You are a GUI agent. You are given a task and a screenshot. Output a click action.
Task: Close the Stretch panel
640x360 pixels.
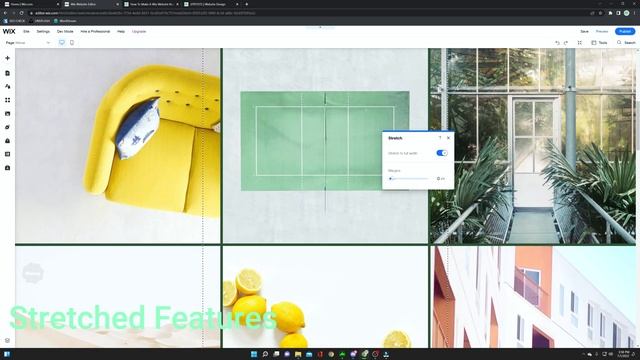[x=449, y=138]
